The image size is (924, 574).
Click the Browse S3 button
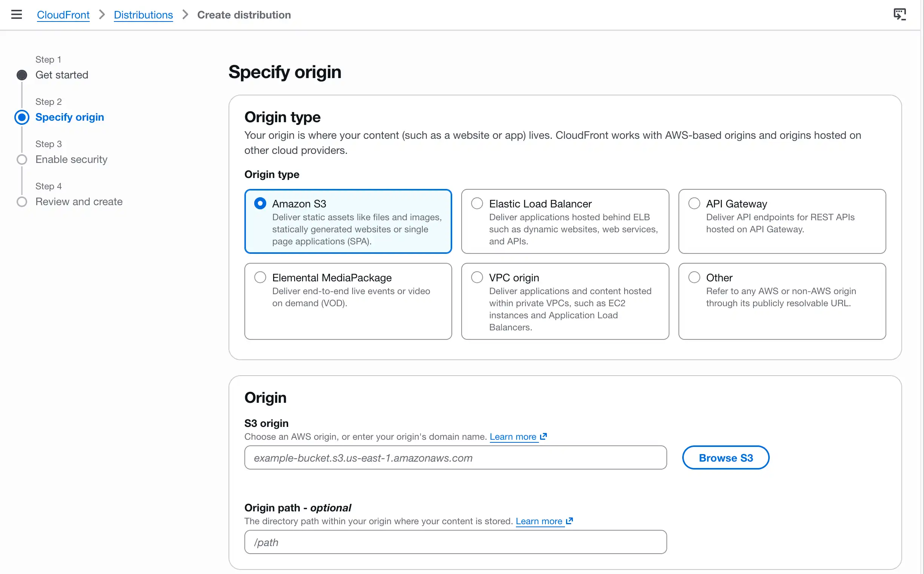(726, 458)
